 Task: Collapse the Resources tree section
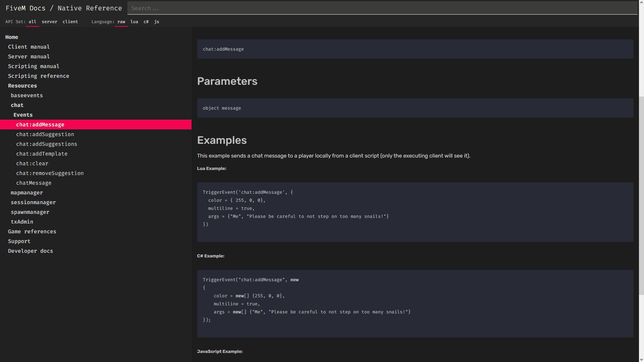22,86
